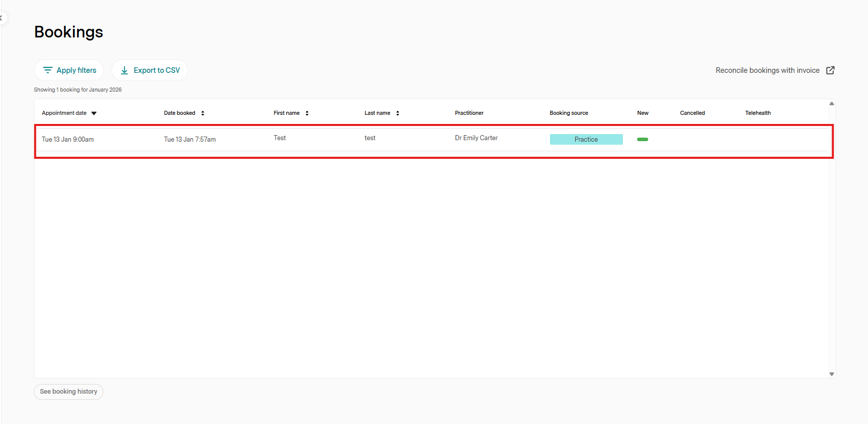Click the Telehealth column header
The height and width of the screenshot is (424, 868).
pyautogui.click(x=758, y=113)
